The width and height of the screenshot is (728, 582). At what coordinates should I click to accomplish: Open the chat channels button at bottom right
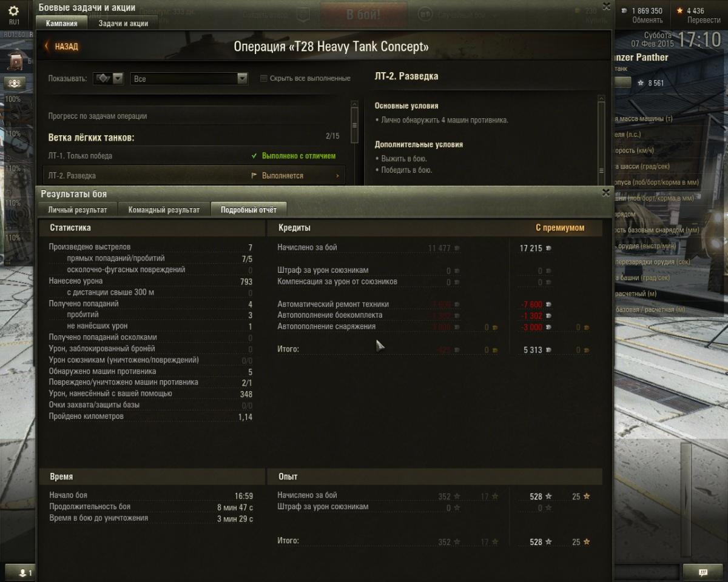703,572
